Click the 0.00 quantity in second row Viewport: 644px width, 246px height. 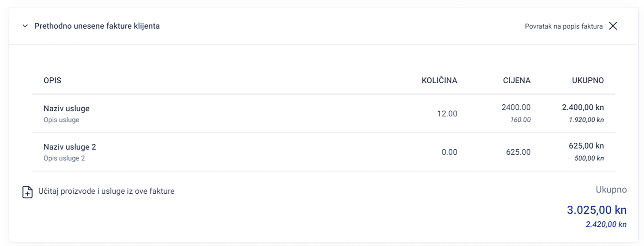pos(449,152)
